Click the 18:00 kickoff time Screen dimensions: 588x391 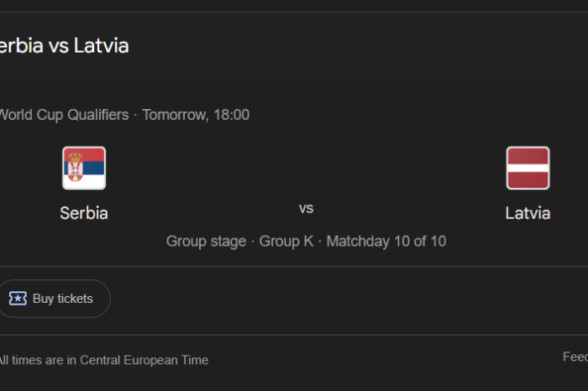pos(231,115)
